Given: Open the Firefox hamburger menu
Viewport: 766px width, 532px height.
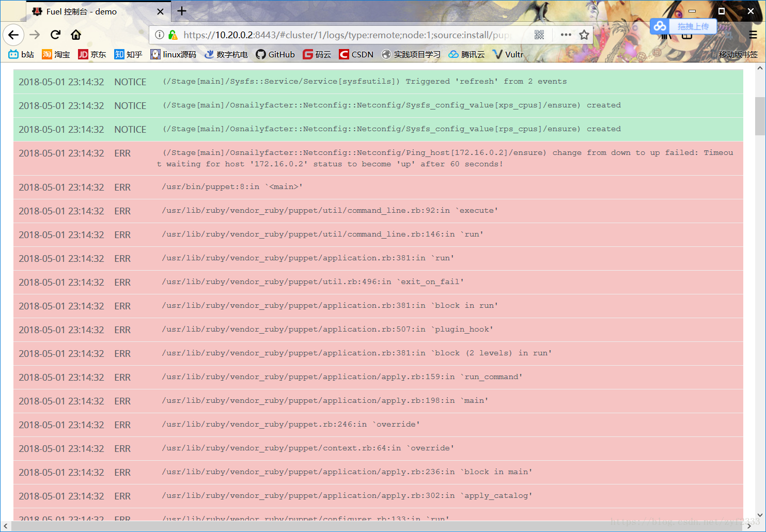Looking at the screenshot, I should point(753,35).
